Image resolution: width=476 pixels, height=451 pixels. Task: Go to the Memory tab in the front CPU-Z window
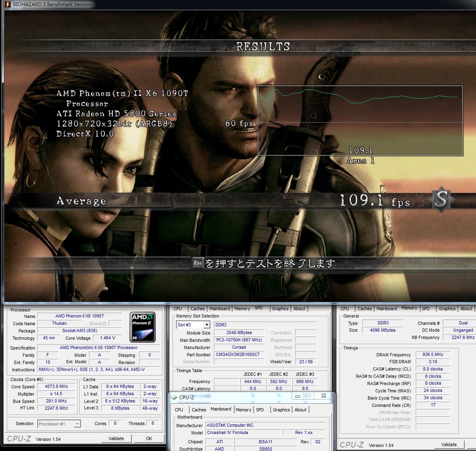click(x=243, y=410)
